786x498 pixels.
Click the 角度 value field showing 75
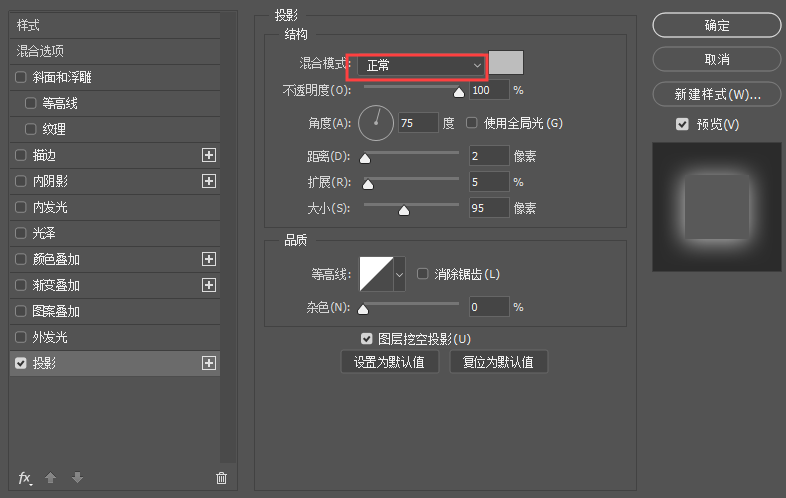click(419, 123)
